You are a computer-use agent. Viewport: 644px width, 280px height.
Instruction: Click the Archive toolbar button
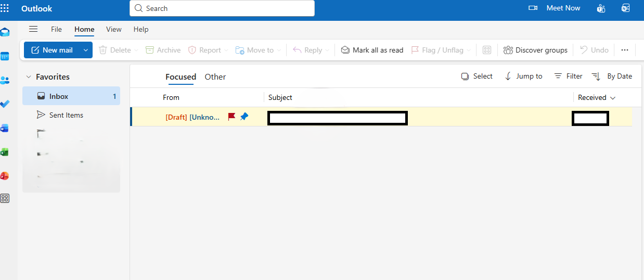163,50
